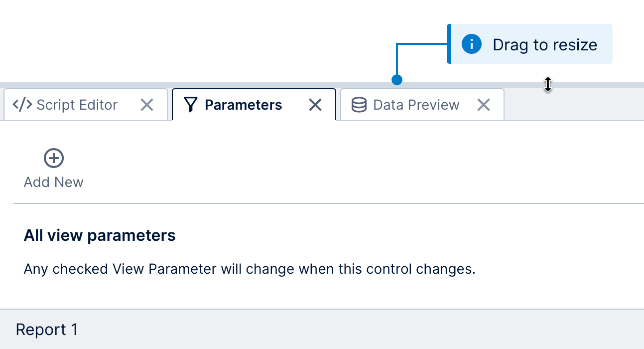Click the blue dot marker on the divider
This screenshot has height=349, width=644.
coord(397,80)
